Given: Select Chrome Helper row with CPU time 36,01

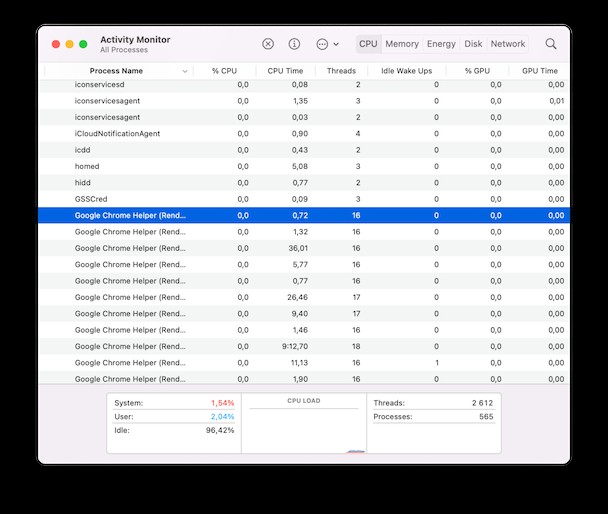Looking at the screenshot, I should click(304, 248).
